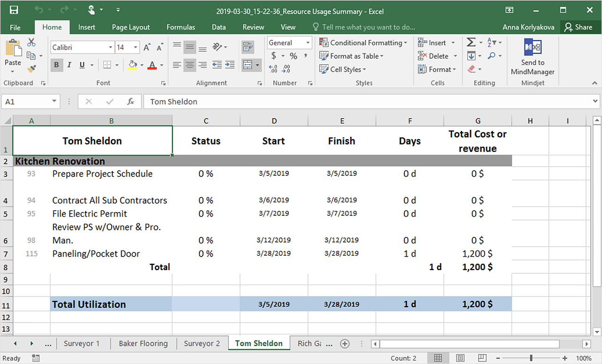The width and height of the screenshot is (602, 364).
Task: Click the zoom slider handle
Action: [531, 358]
